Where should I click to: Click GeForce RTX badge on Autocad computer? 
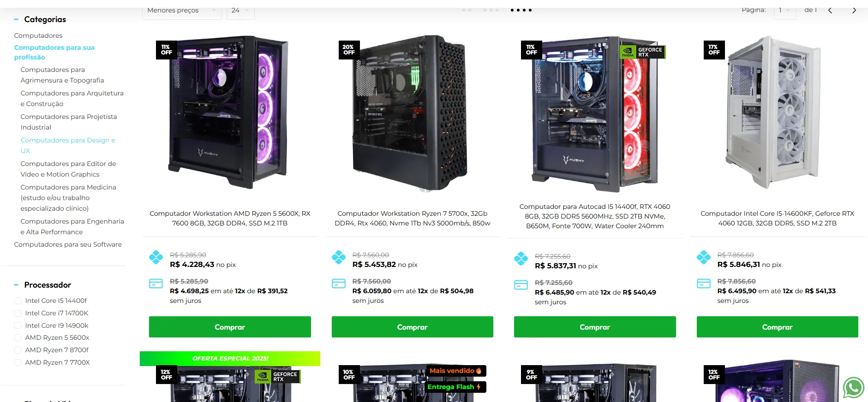pyautogui.click(x=642, y=52)
